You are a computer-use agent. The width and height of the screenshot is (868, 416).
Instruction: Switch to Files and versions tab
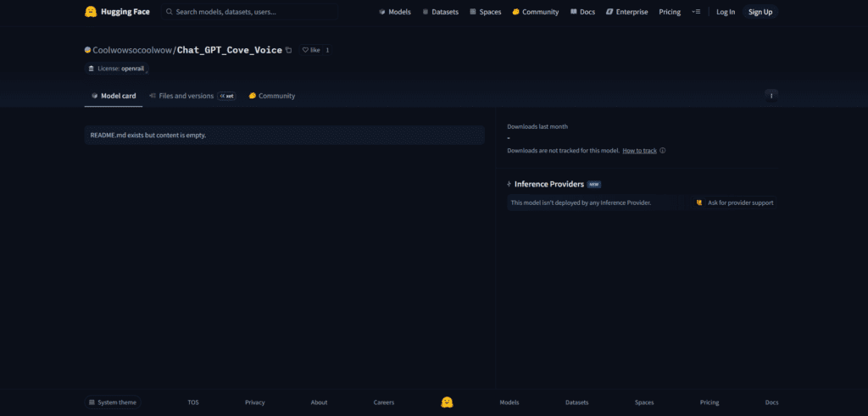click(x=192, y=96)
